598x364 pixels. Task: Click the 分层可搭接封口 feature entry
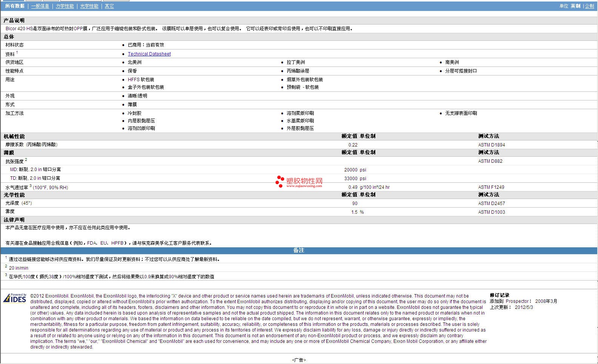461,71
